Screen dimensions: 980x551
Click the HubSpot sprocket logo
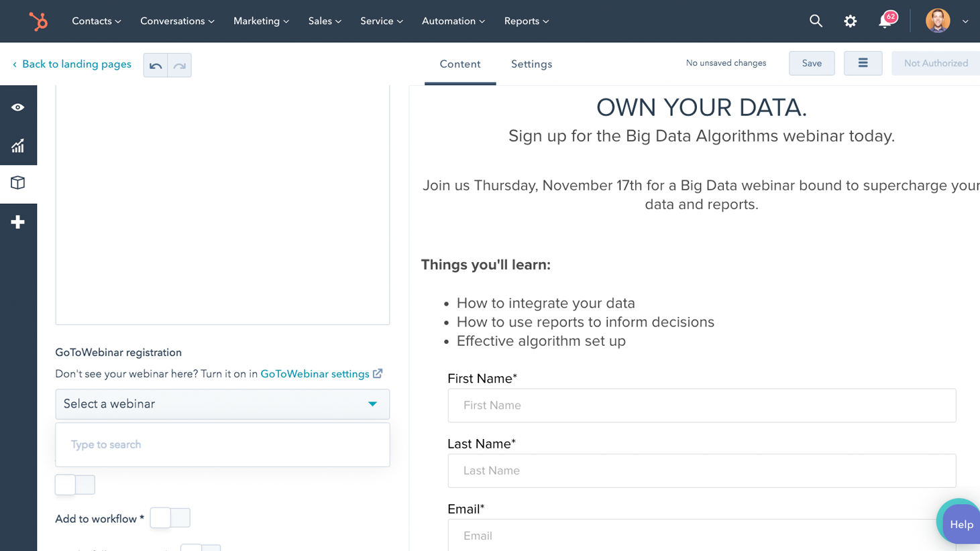pyautogui.click(x=38, y=21)
